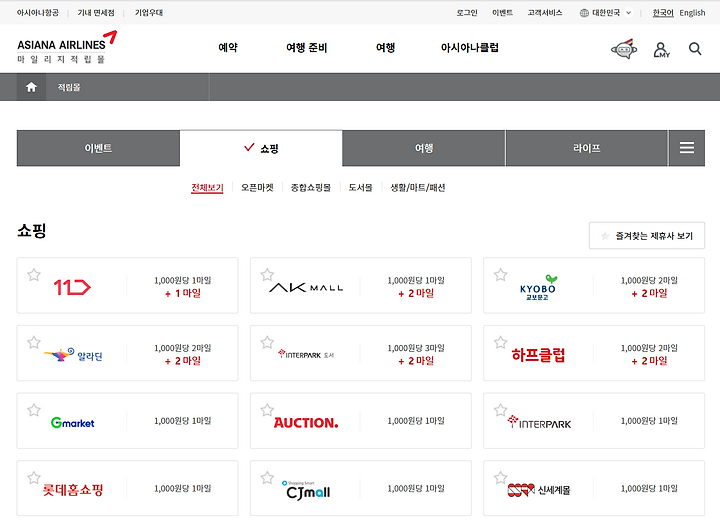
Task: Switch to the gray 여행 tab
Action: click(x=423, y=148)
